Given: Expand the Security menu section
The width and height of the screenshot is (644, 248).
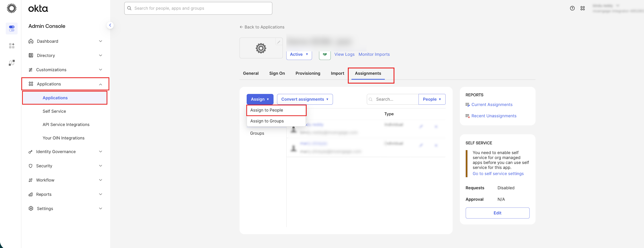Looking at the screenshot, I should coord(65,166).
